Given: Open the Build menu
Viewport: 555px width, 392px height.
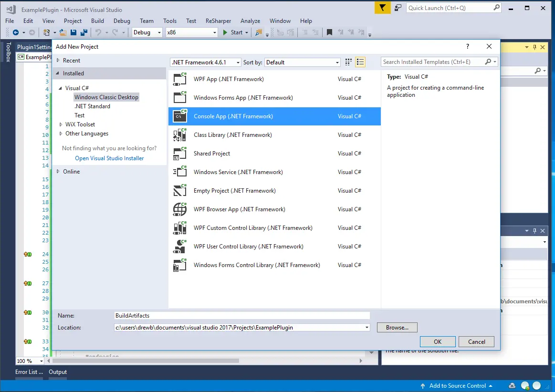Looking at the screenshot, I should (97, 21).
